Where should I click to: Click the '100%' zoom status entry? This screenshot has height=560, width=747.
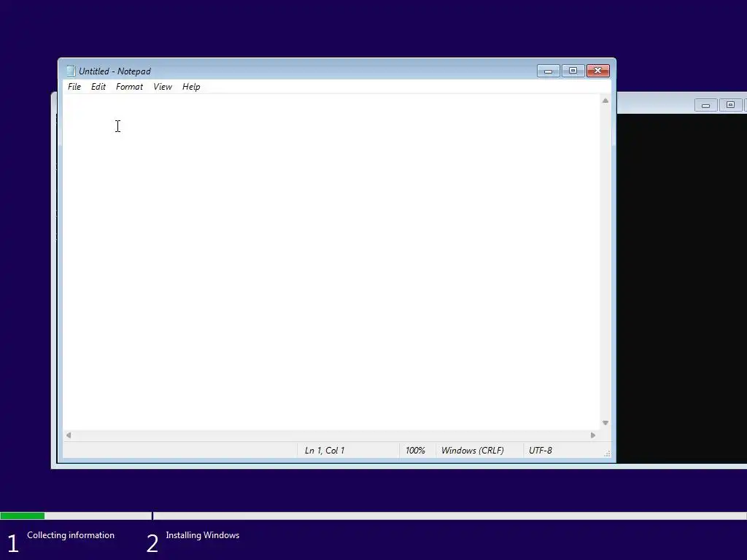(x=415, y=451)
